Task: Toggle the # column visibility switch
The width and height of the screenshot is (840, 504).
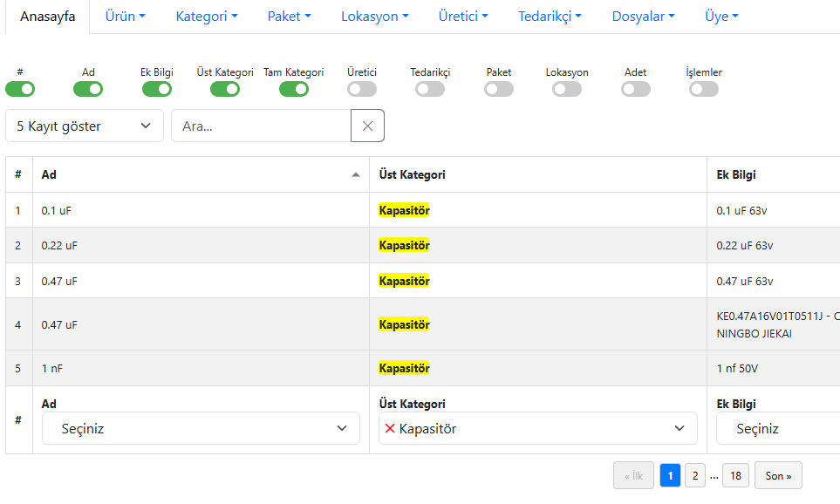Action: [20, 89]
